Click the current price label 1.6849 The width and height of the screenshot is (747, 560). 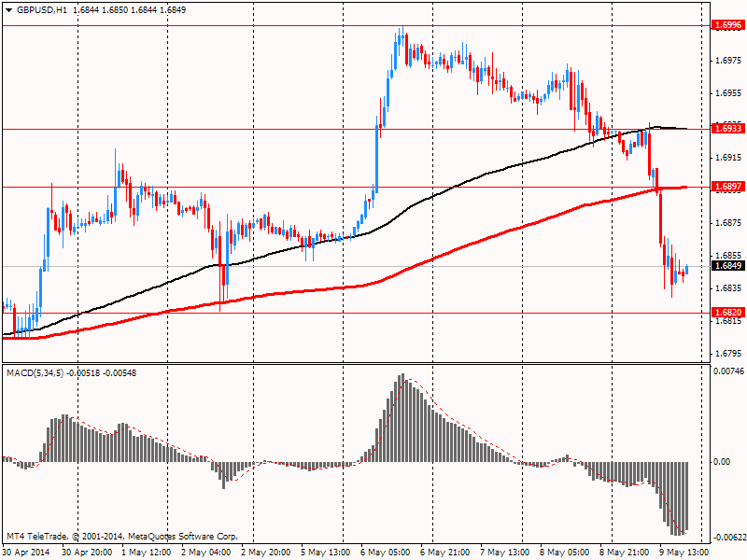(727, 266)
